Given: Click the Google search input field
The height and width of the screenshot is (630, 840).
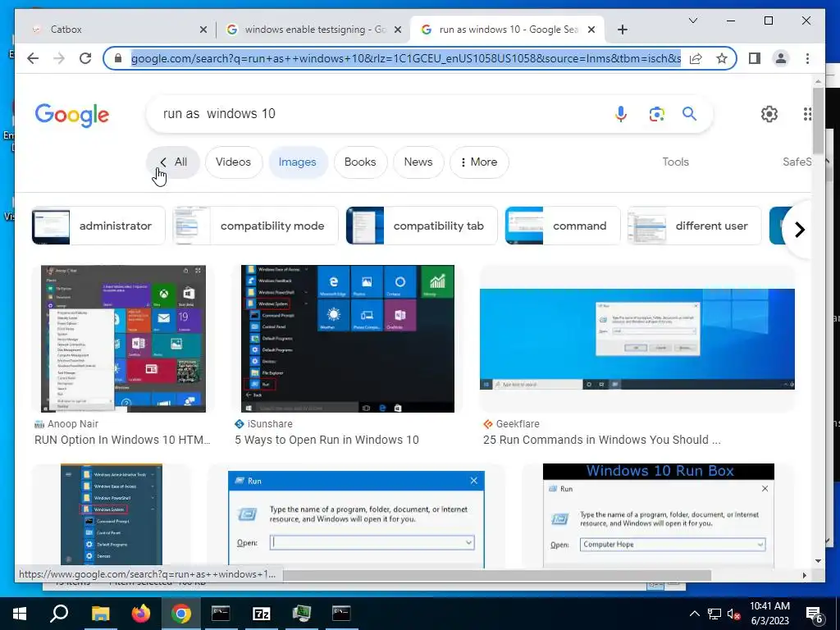Looking at the screenshot, I should 381,113.
